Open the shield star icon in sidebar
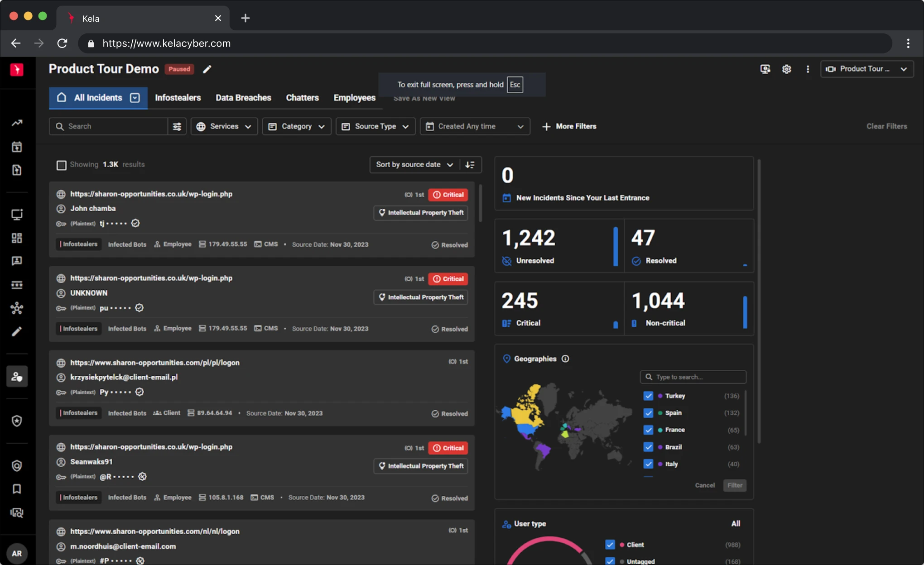This screenshot has width=924, height=565. (17, 421)
